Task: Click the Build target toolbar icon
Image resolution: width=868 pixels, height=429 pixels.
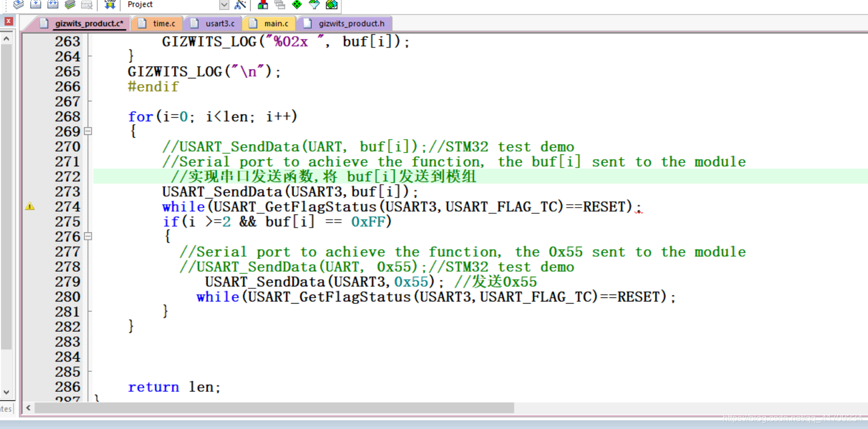Action: (x=35, y=5)
